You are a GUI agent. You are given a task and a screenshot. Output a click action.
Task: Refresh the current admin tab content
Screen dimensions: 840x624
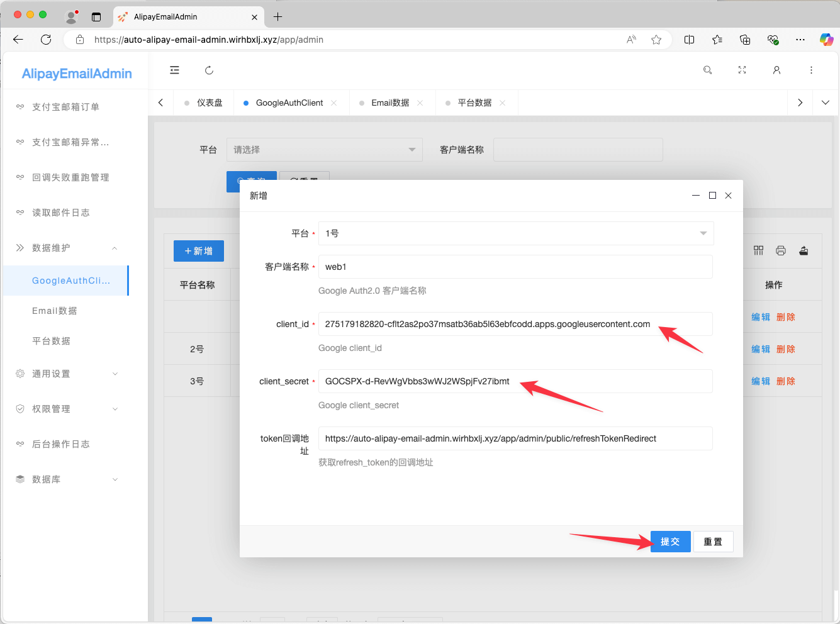[210, 70]
